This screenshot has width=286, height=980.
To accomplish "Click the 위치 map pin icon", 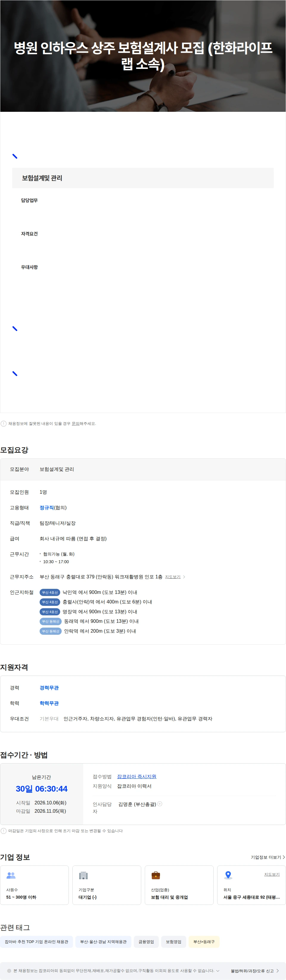I will [x=228, y=875].
